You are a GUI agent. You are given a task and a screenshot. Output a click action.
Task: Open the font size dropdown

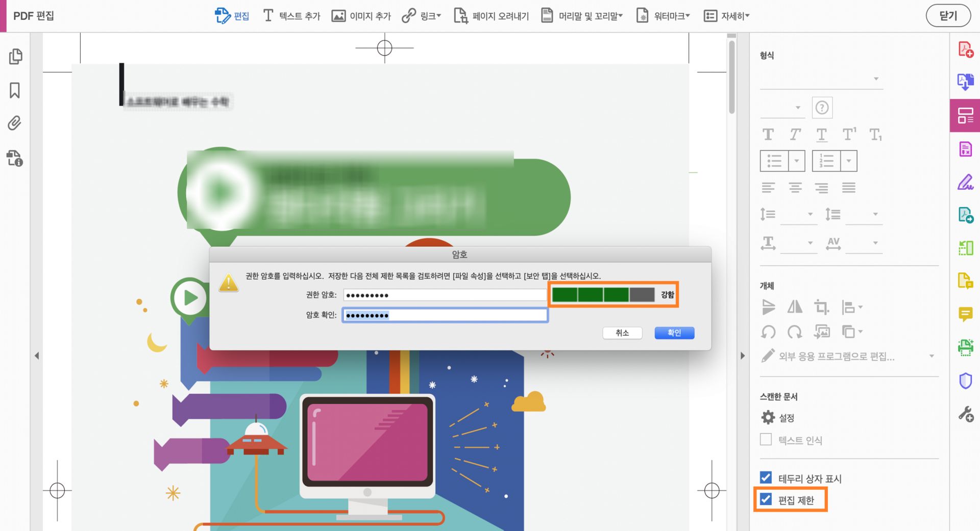click(x=781, y=108)
